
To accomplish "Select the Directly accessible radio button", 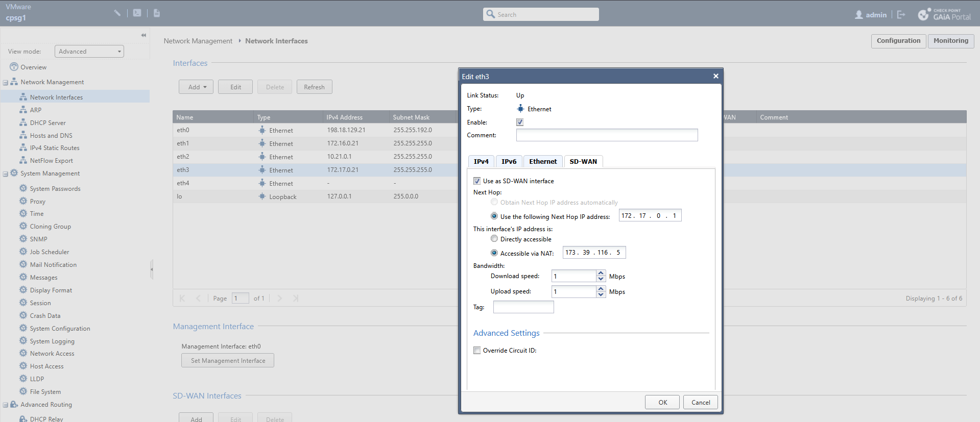I will pyautogui.click(x=494, y=239).
